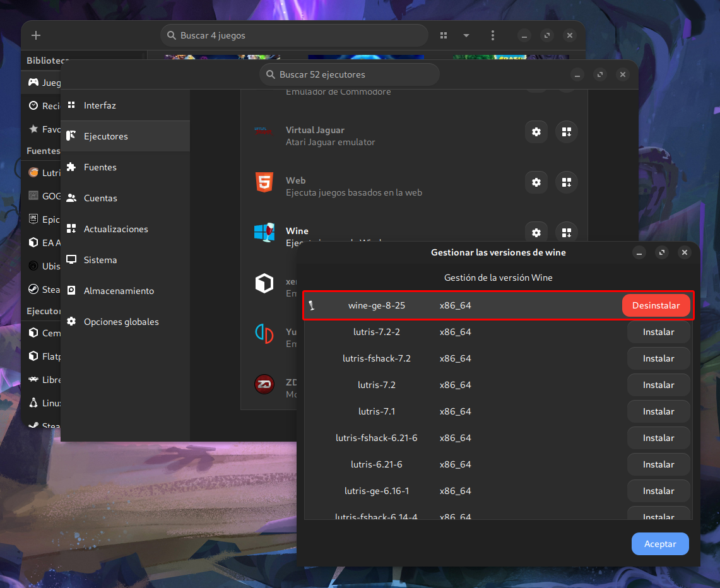Screen dimensions: 720x588
Task: Open the three-dot menu in Lutris header
Action: (x=493, y=35)
